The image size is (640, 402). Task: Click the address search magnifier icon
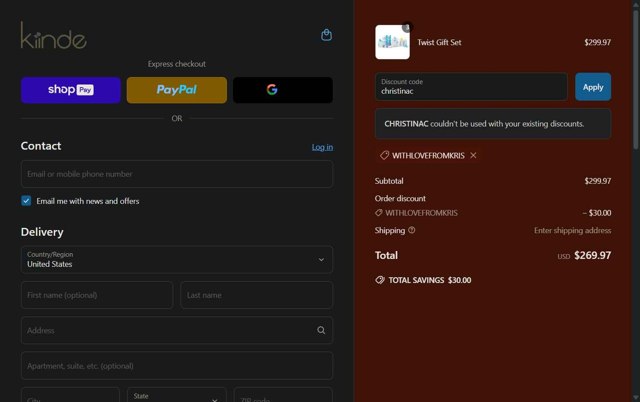pyautogui.click(x=321, y=330)
